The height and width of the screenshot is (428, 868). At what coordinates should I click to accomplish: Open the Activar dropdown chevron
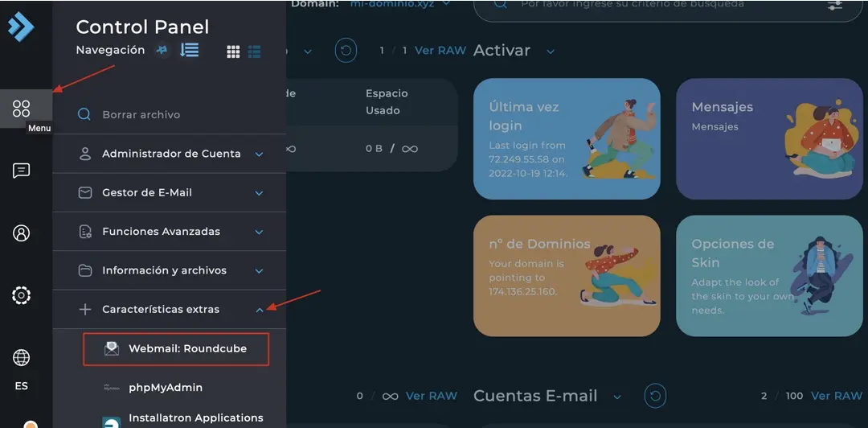click(x=551, y=51)
